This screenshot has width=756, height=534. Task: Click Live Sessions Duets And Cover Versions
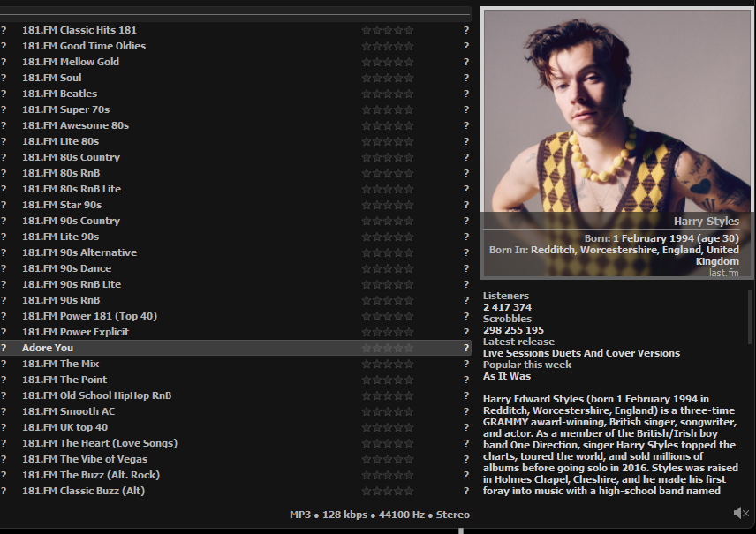pos(581,353)
